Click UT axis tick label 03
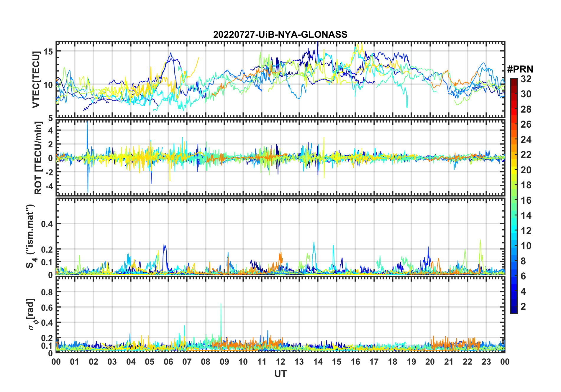 click(112, 362)
